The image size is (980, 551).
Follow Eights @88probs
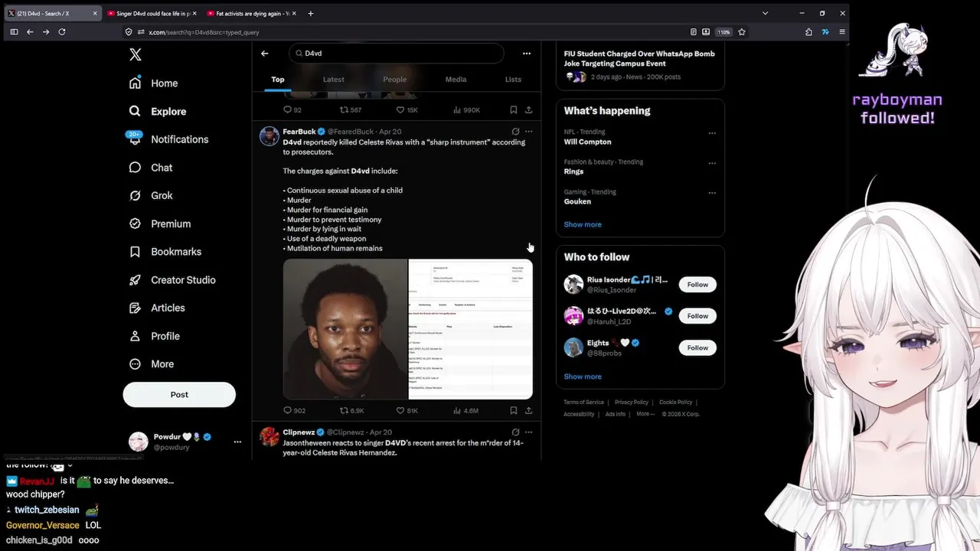click(697, 347)
